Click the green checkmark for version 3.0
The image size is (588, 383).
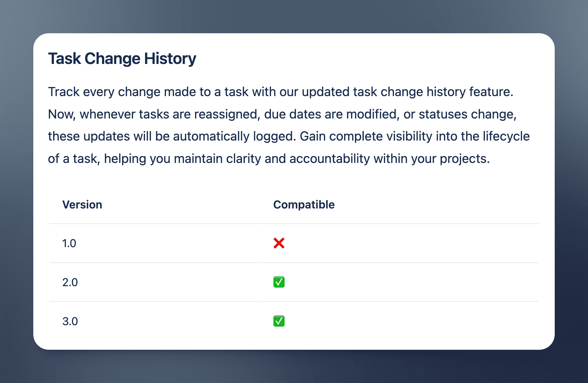(279, 321)
